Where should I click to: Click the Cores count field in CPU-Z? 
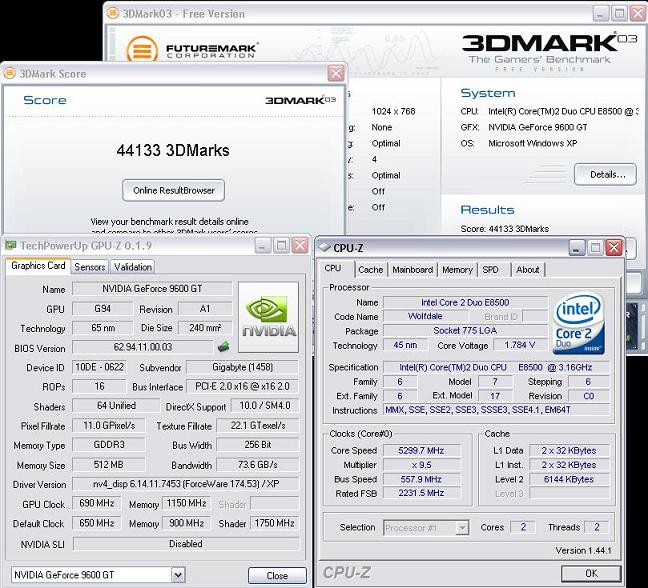coord(523,527)
